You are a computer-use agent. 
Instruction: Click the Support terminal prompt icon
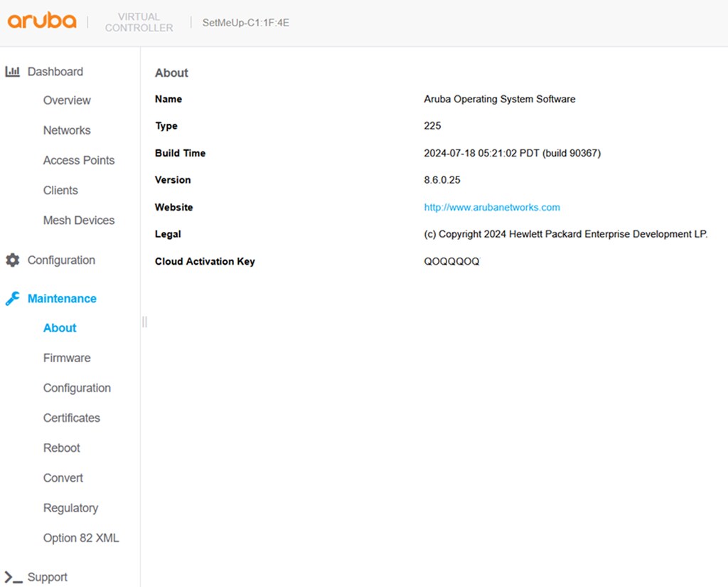click(13, 577)
